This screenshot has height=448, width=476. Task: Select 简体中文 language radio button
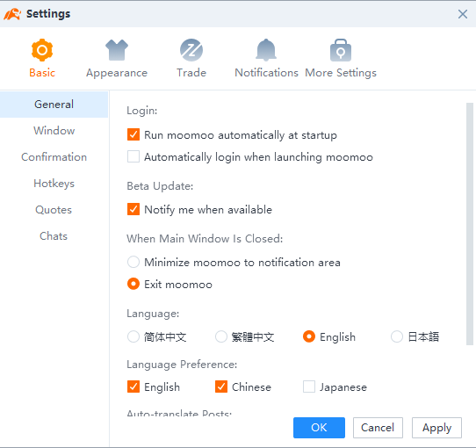pyautogui.click(x=133, y=336)
